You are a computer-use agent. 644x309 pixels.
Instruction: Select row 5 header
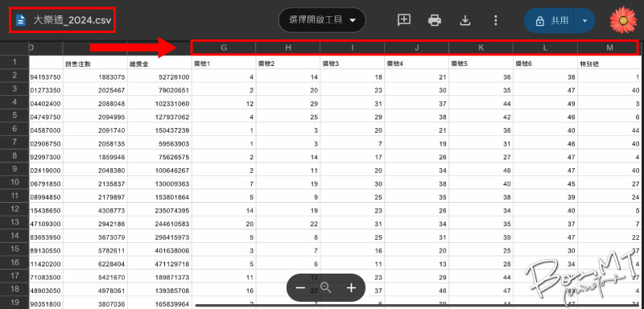coord(14,116)
